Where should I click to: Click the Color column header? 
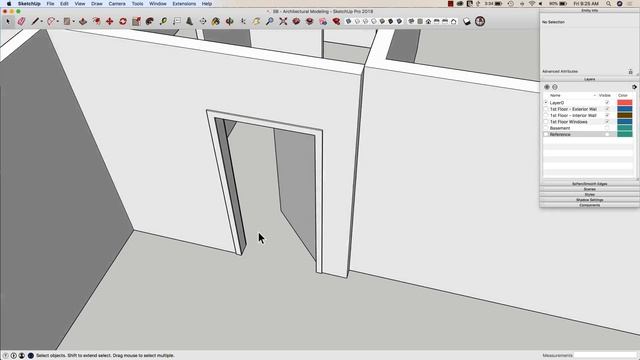point(622,95)
